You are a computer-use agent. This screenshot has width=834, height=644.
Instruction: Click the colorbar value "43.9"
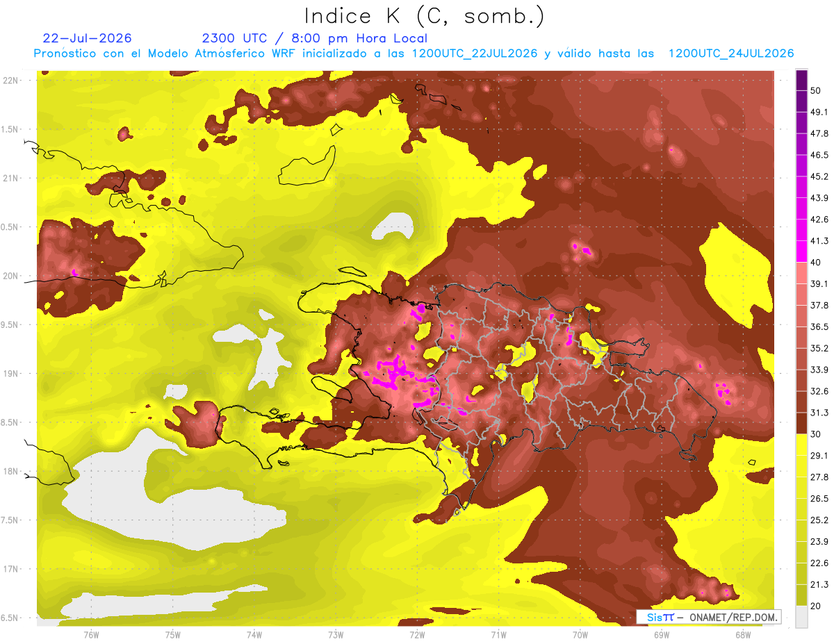pos(819,198)
